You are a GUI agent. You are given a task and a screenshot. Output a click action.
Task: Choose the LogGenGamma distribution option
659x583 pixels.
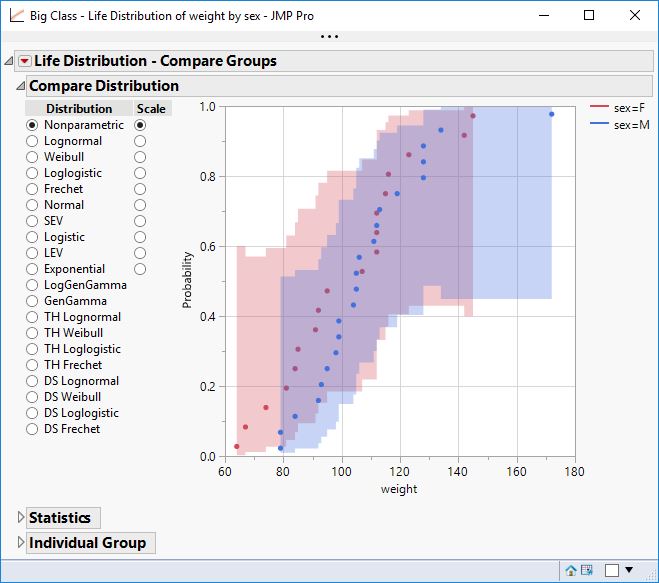click(x=32, y=285)
